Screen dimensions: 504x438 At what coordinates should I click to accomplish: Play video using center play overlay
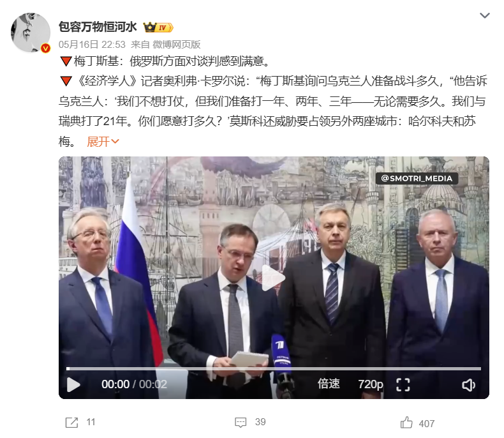click(274, 278)
